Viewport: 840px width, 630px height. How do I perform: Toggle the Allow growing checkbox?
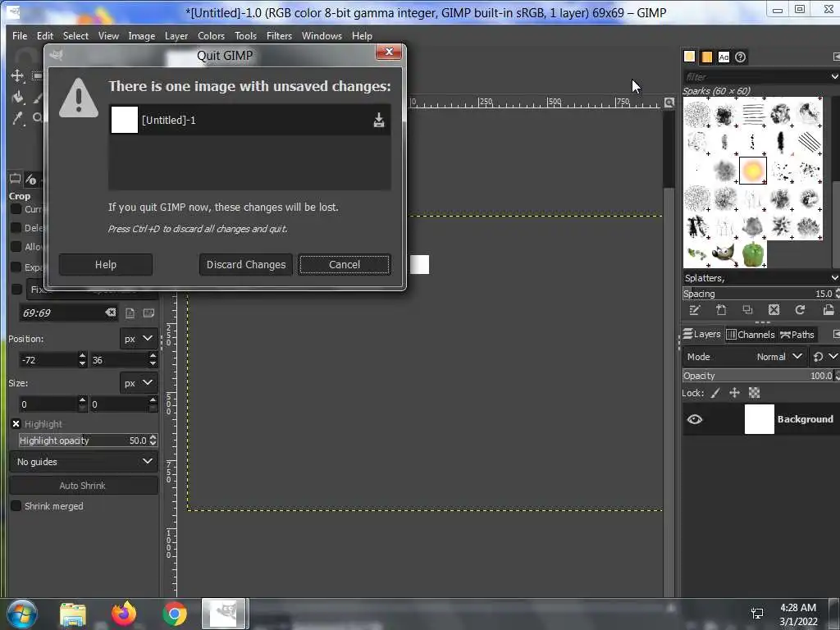click(x=16, y=246)
